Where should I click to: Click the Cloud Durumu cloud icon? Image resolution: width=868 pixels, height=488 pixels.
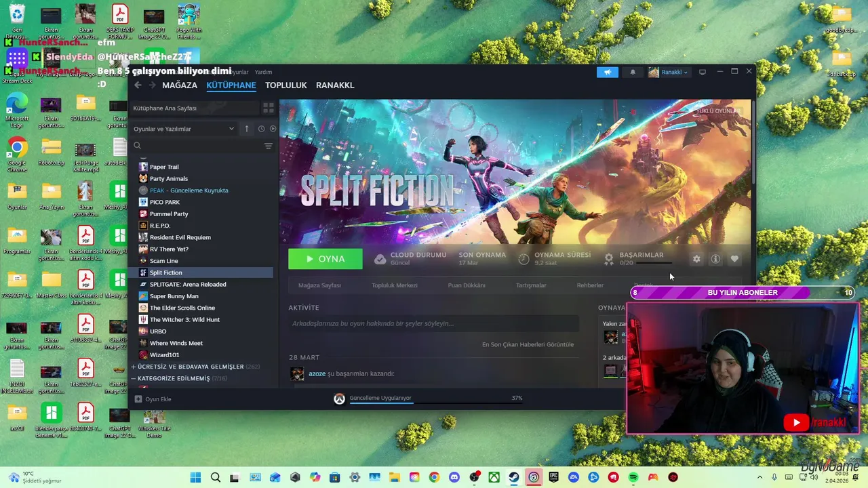point(380,259)
